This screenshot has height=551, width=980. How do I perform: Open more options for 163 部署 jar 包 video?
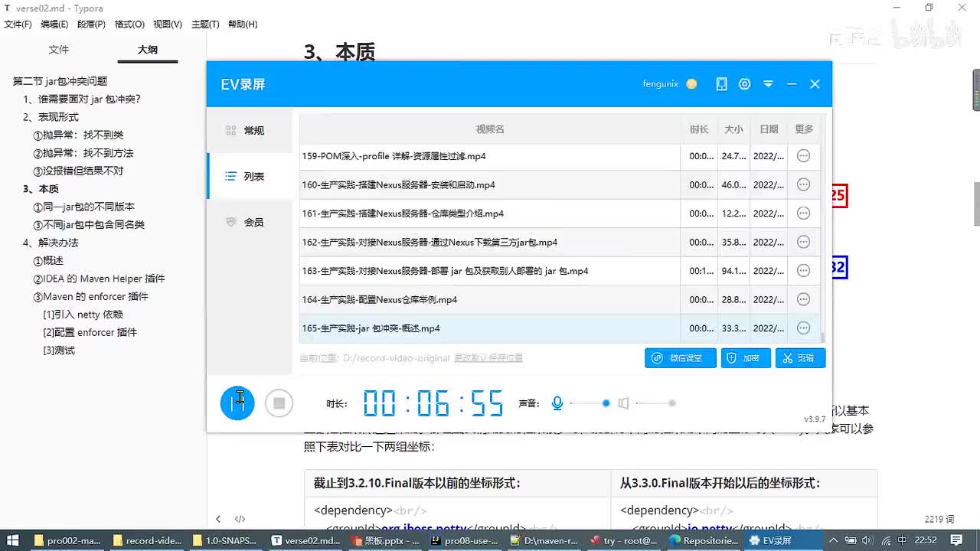[803, 271]
